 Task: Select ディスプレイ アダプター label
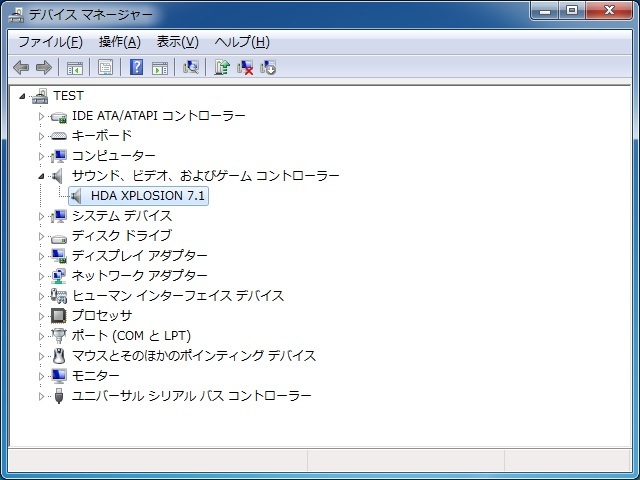click(x=140, y=256)
